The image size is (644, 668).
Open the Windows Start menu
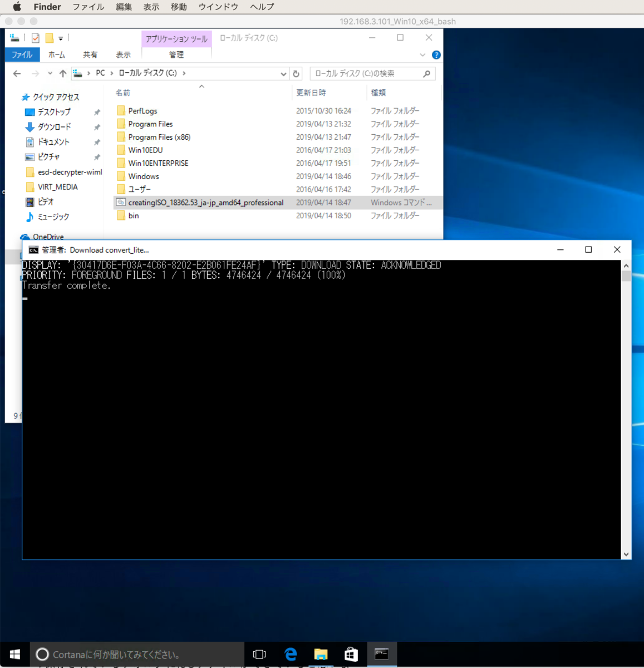click(15, 655)
